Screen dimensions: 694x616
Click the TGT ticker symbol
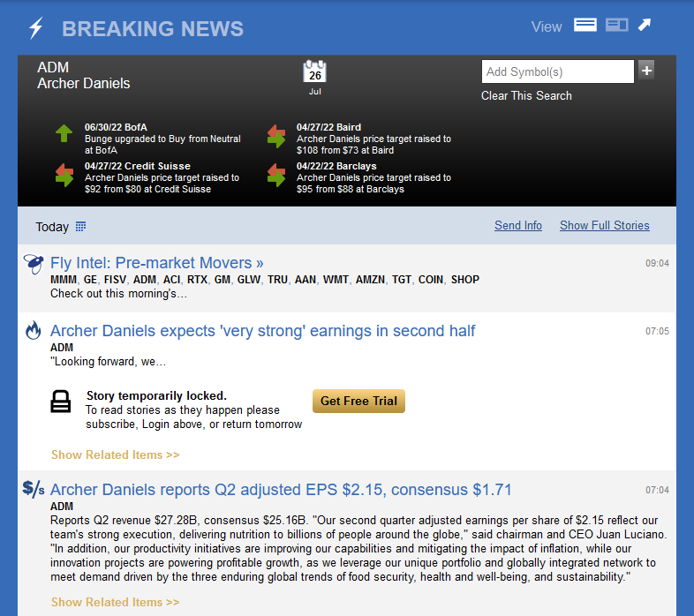[x=402, y=280]
